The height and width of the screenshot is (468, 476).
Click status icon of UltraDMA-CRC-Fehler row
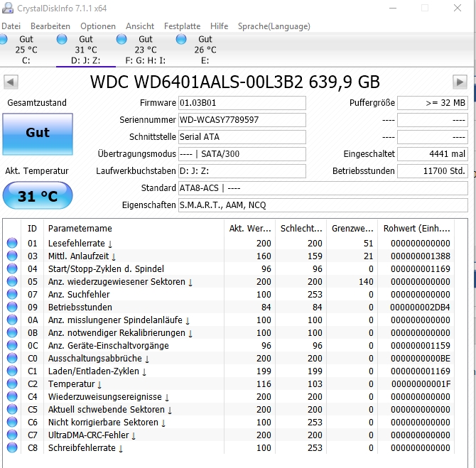pos(12,435)
